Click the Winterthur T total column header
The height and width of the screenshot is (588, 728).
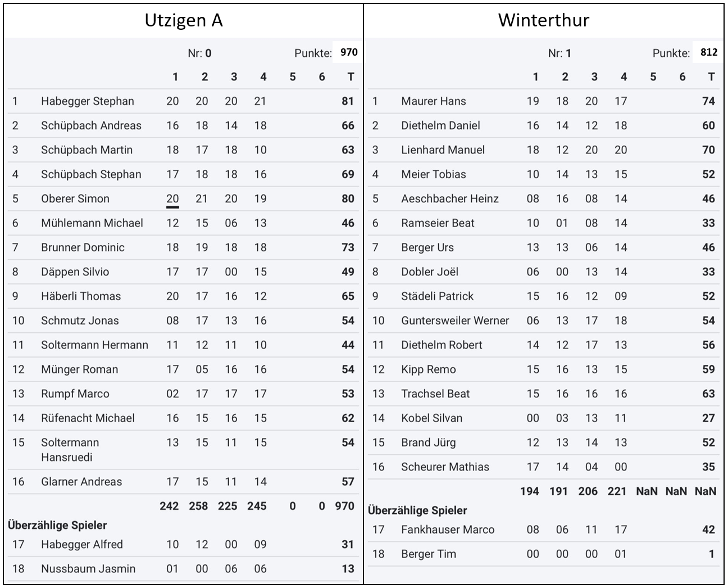click(x=711, y=77)
